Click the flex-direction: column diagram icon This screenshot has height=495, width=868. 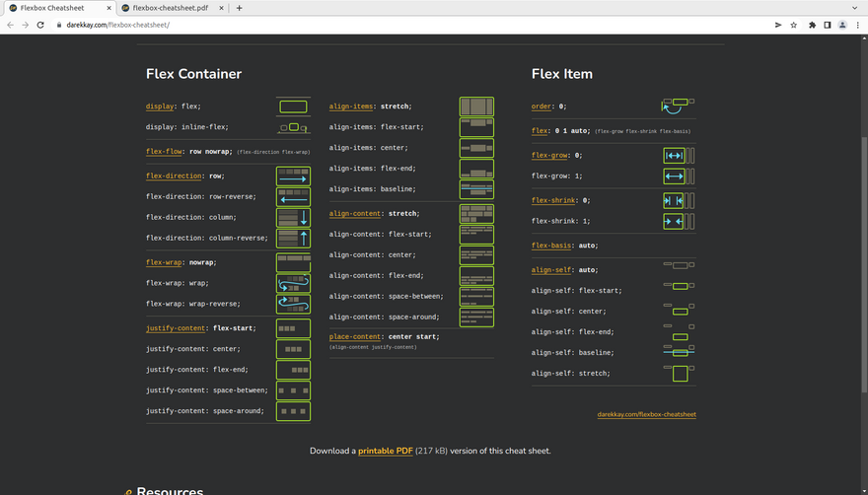(x=293, y=217)
